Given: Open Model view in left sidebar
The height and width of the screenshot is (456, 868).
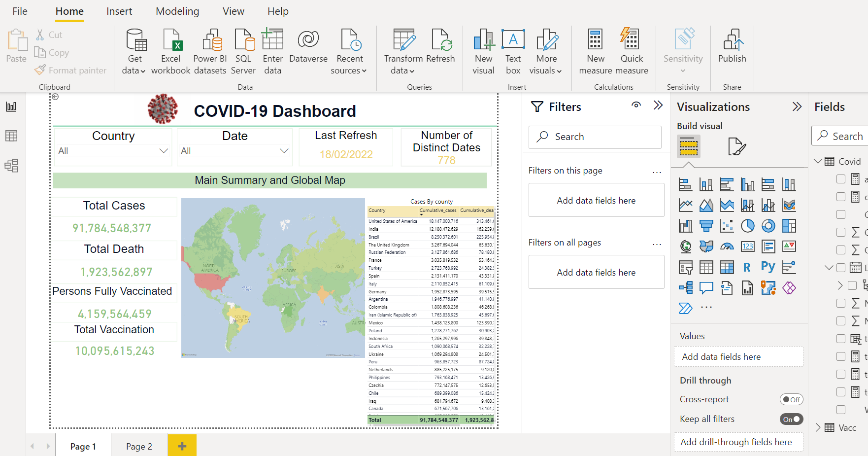Looking at the screenshot, I should [11, 165].
